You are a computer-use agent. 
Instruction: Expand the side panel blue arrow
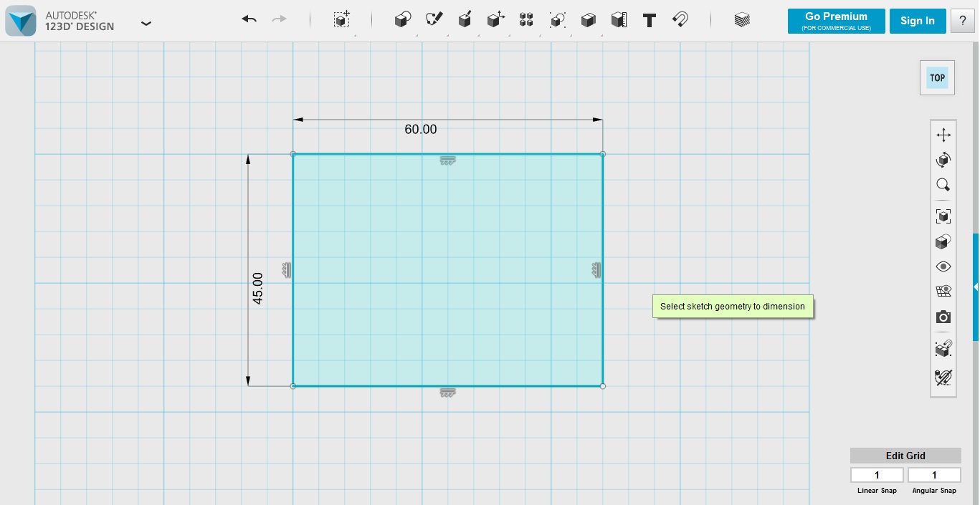pos(976,287)
